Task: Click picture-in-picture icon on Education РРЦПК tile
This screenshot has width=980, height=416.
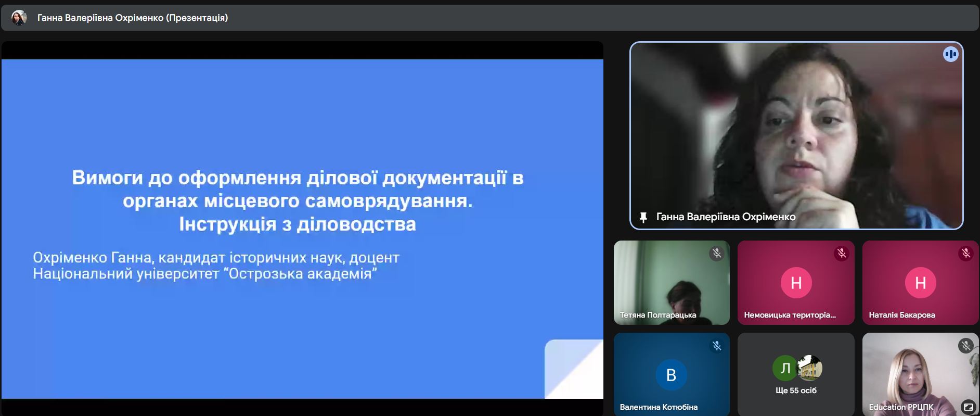Action: 968,407
